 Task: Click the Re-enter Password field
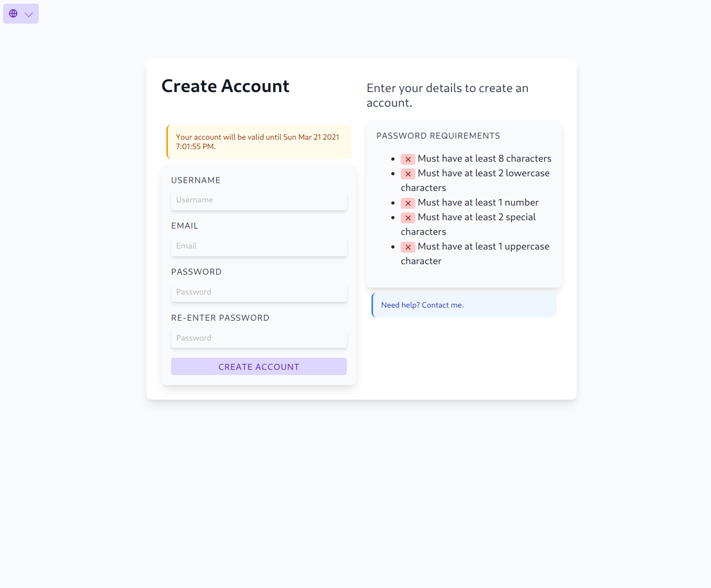coord(258,338)
